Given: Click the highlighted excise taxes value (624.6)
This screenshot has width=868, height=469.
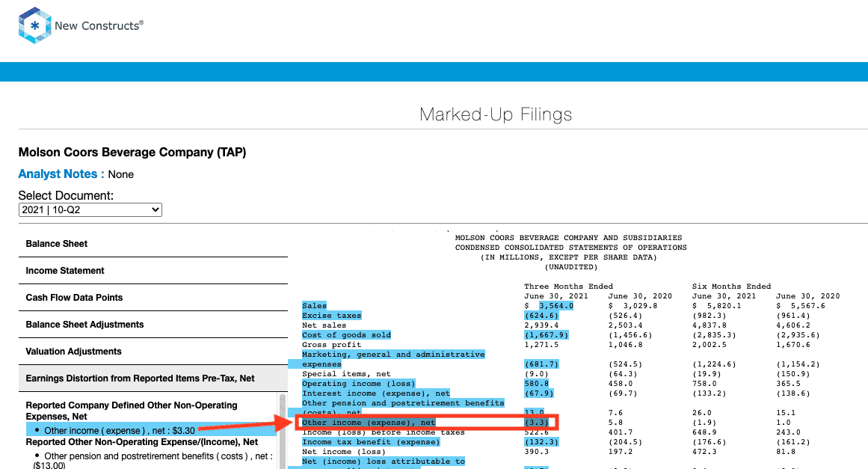Looking at the screenshot, I should click(x=541, y=316).
